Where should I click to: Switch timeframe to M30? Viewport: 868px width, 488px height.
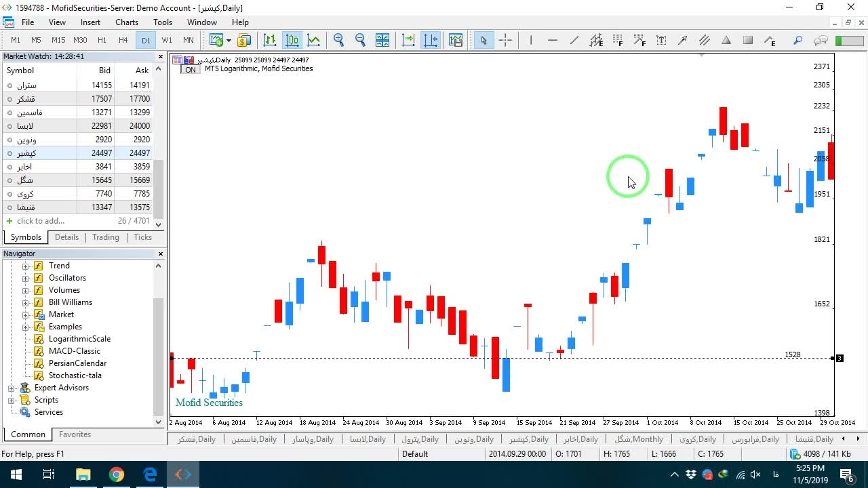pos(80,40)
